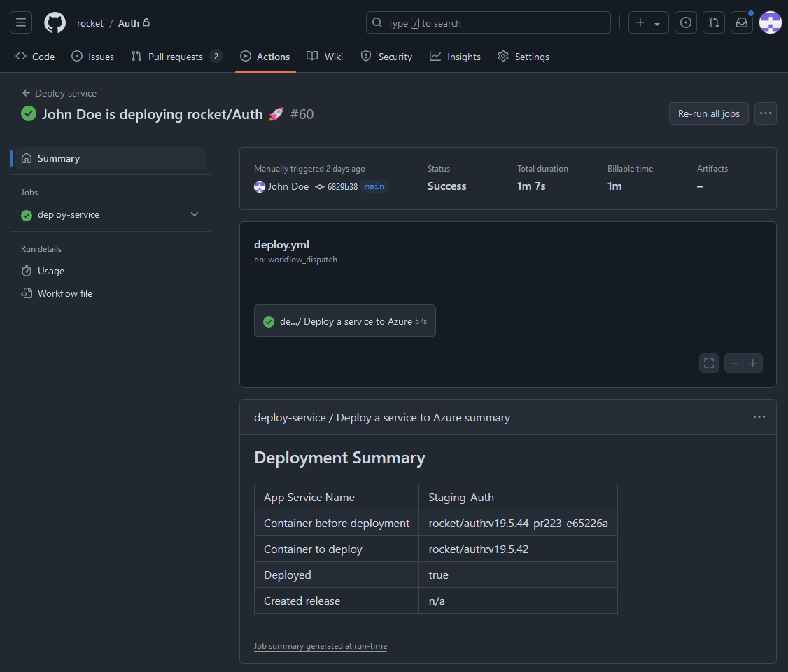Expand the deploy-service job chevron
788x672 pixels.
(x=195, y=214)
